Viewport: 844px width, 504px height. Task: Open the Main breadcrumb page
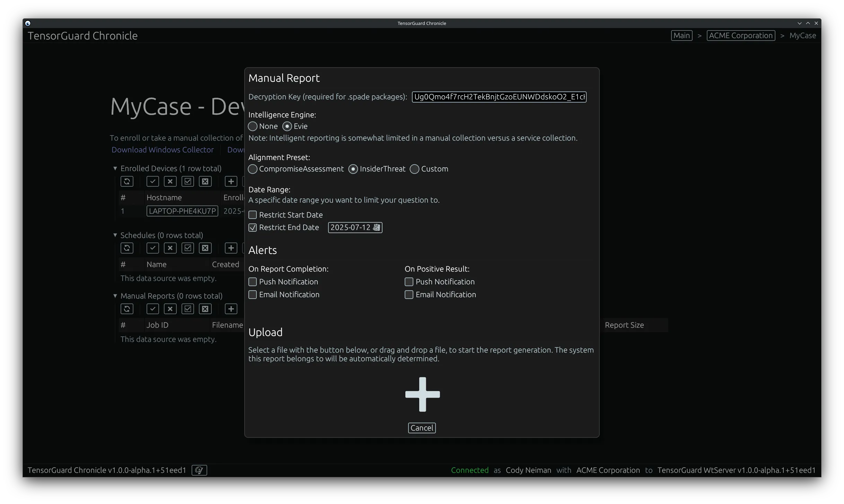pos(681,35)
